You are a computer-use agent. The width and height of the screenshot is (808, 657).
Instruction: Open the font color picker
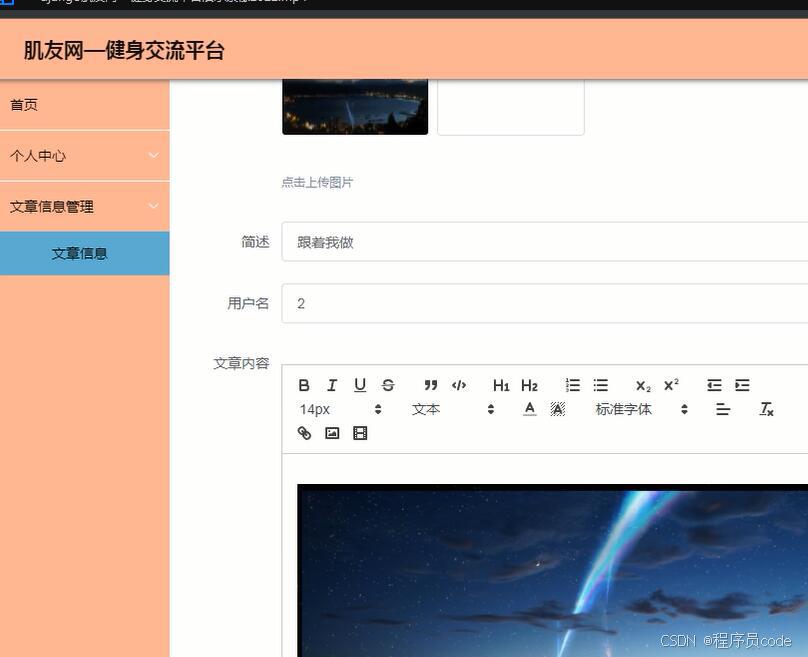(529, 409)
